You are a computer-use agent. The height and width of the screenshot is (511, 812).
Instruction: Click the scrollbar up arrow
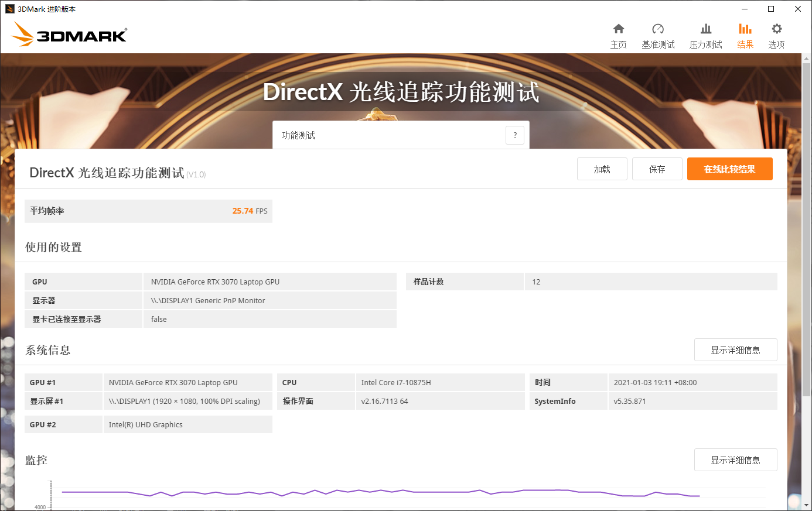point(806,59)
